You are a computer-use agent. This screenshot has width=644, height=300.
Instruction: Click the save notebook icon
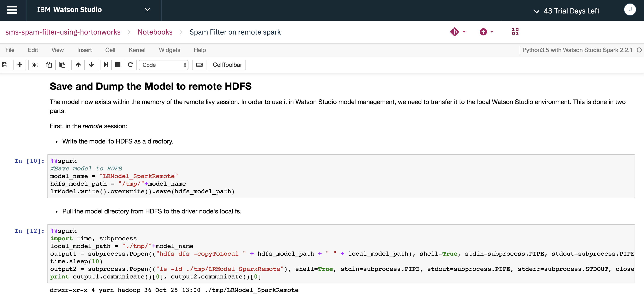pyautogui.click(x=5, y=65)
